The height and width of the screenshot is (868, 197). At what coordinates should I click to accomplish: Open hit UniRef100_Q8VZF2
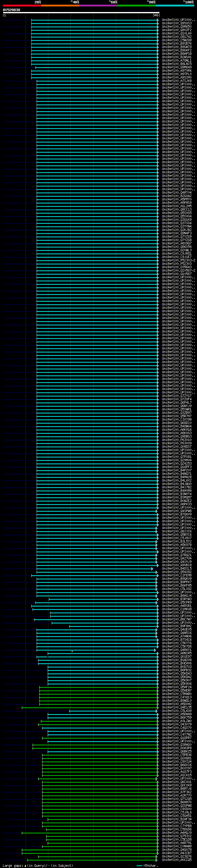point(177,30)
